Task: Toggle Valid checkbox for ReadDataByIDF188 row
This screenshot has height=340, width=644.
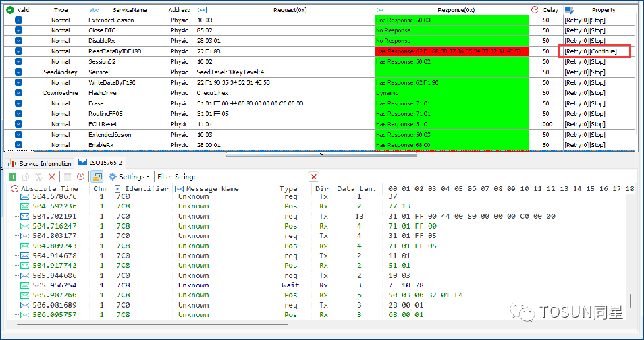Action: (x=18, y=51)
